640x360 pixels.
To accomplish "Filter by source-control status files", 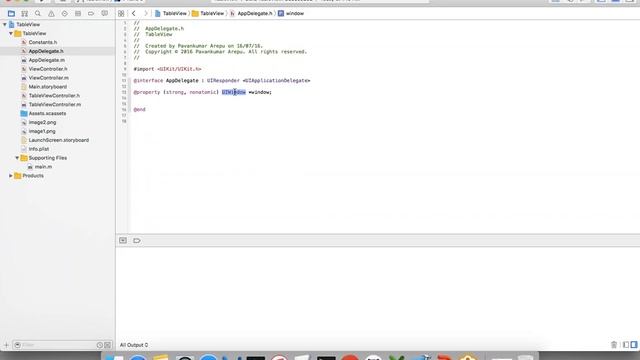I will pyautogui.click(x=107, y=345).
